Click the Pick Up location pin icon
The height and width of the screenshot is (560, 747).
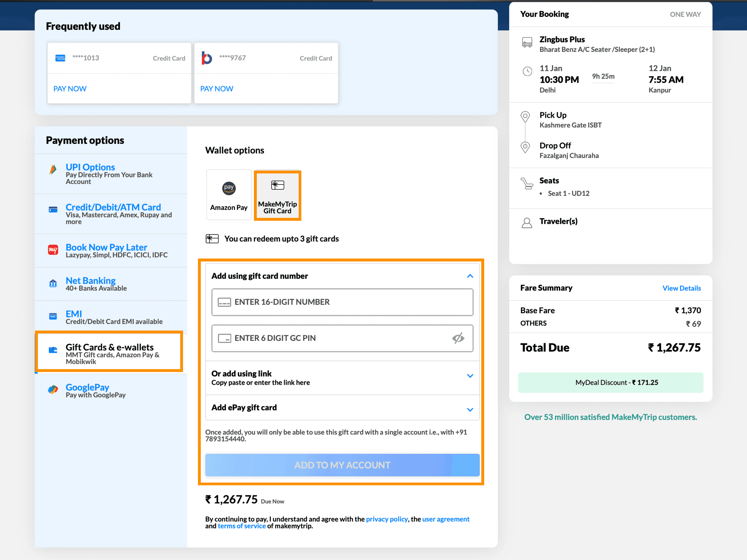pyautogui.click(x=525, y=117)
